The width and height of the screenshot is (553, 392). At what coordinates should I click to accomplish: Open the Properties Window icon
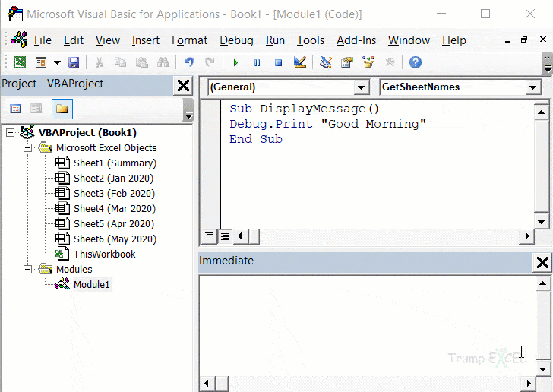pos(347,63)
